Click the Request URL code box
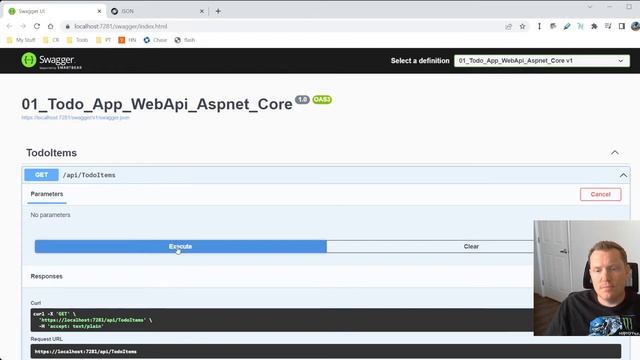Viewport: 640px width, 360px height. coord(326,351)
